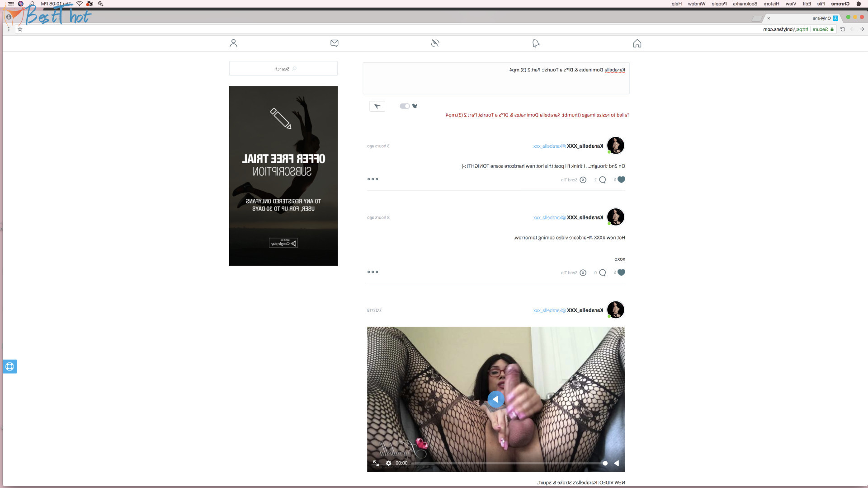This screenshot has width=868, height=488.
Task: Open the three-dot menu on the first post
Action: click(373, 179)
